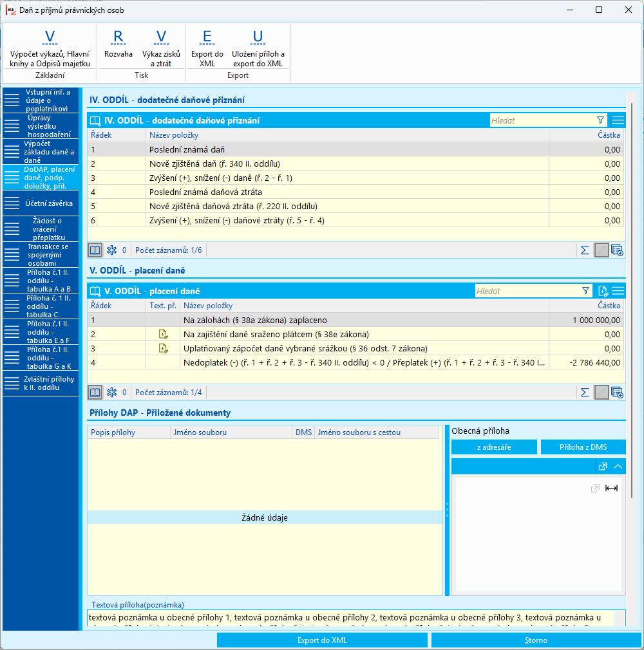Click into Textová příloha(poznámka) text field

point(350,618)
